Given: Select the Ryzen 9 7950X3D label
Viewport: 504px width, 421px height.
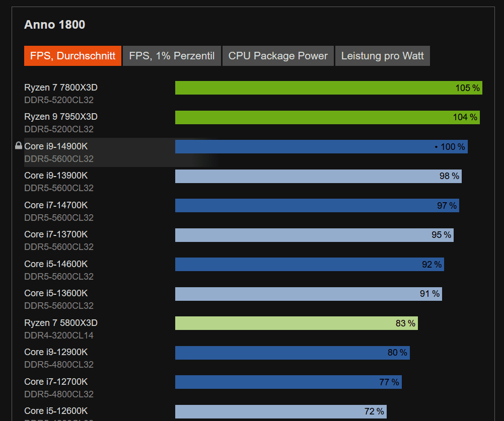Looking at the screenshot, I should (61, 117).
